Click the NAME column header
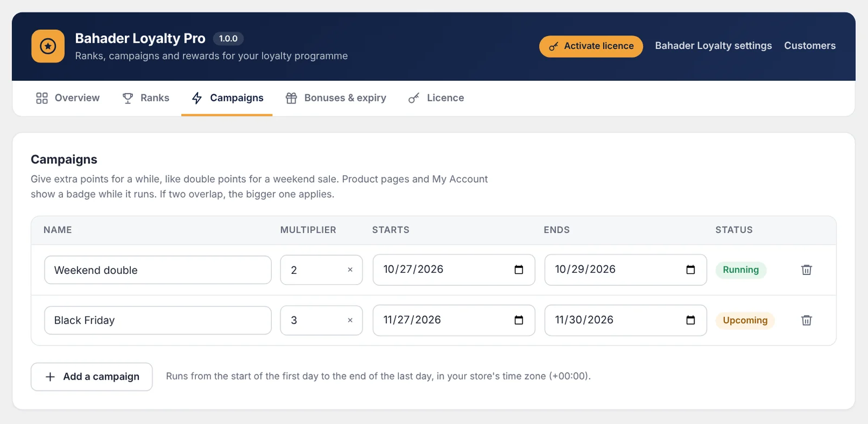 (58, 230)
